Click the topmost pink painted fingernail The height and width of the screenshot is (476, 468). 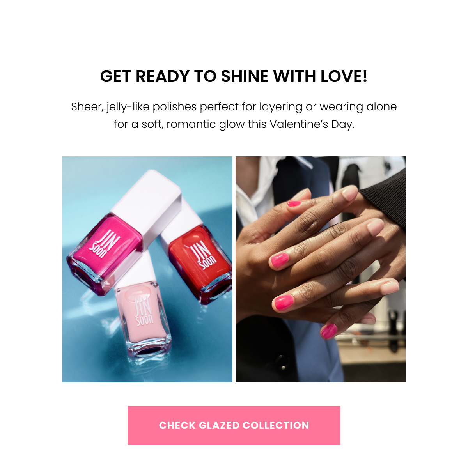click(x=294, y=203)
